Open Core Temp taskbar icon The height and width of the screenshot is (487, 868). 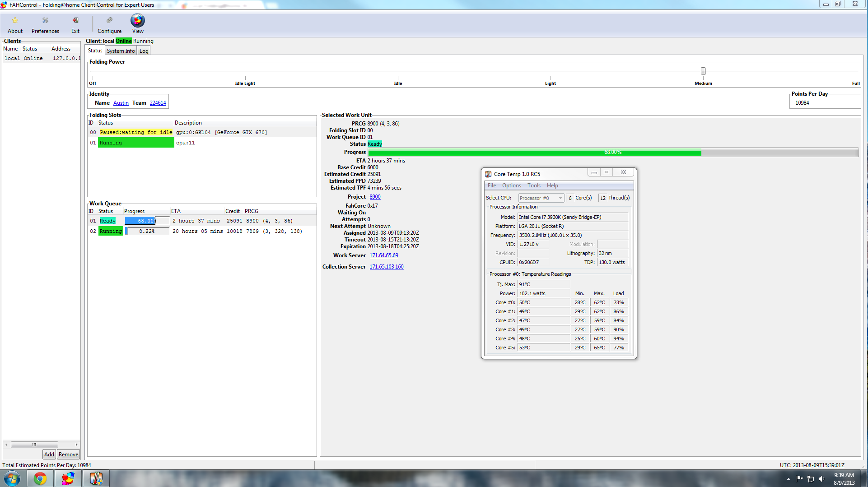click(96, 478)
